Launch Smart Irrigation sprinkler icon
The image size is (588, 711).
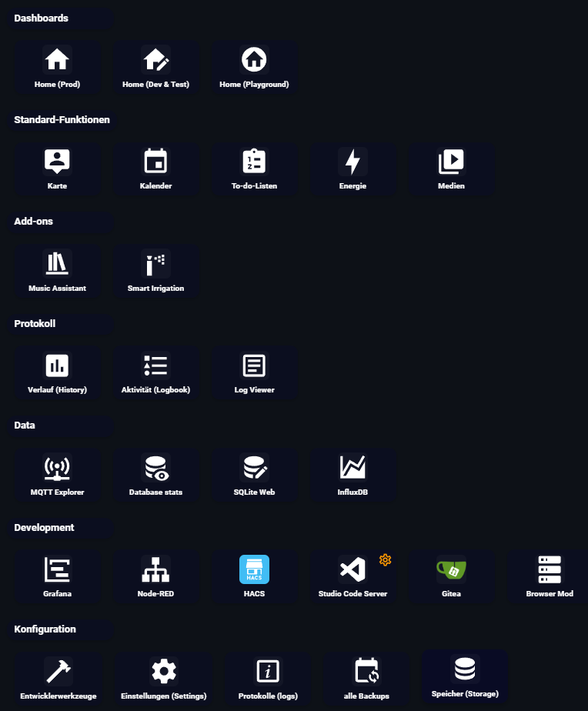click(155, 263)
